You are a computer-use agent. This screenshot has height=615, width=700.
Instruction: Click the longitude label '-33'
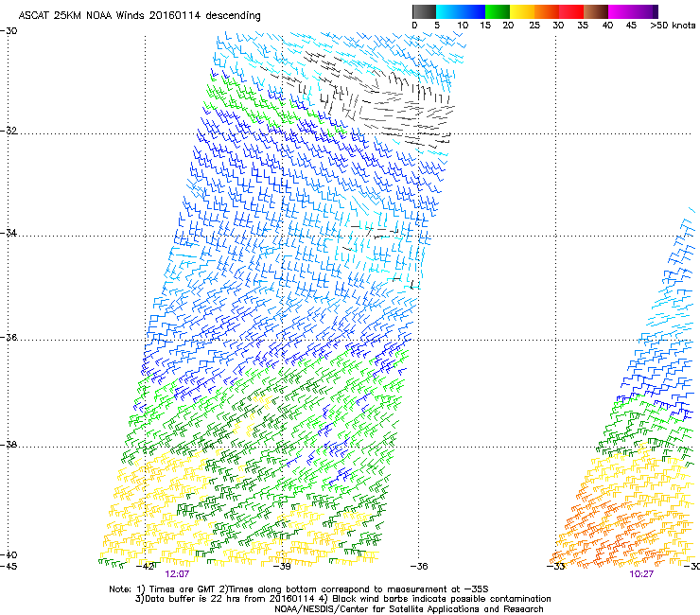556,567
